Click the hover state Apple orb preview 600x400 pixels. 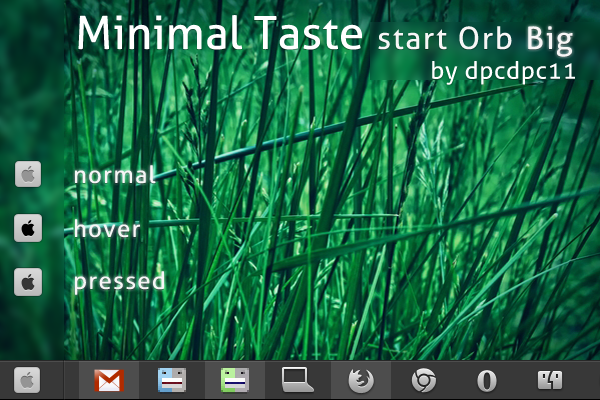click(28, 228)
